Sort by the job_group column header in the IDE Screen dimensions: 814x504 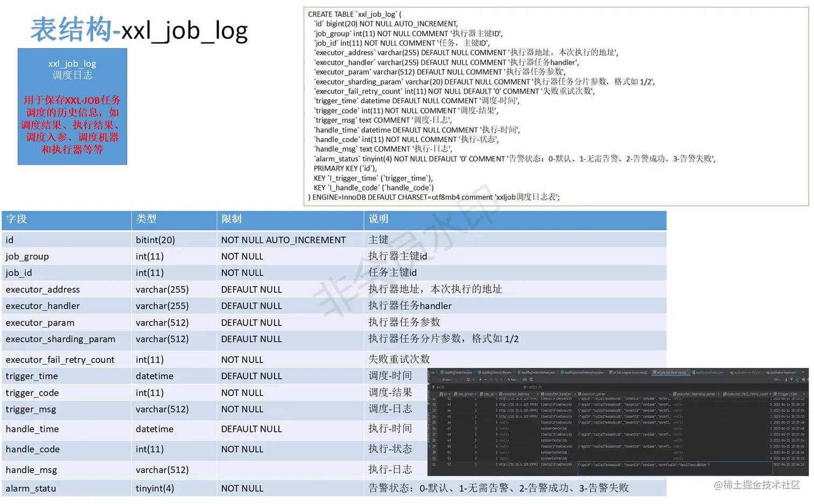coord(465,394)
